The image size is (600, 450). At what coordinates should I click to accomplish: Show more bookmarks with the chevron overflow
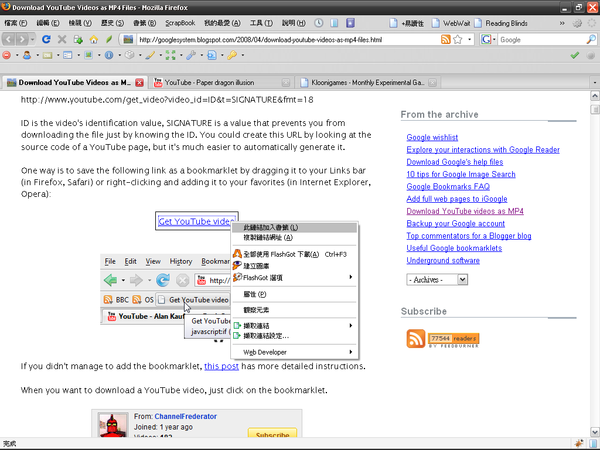[x=562, y=23]
